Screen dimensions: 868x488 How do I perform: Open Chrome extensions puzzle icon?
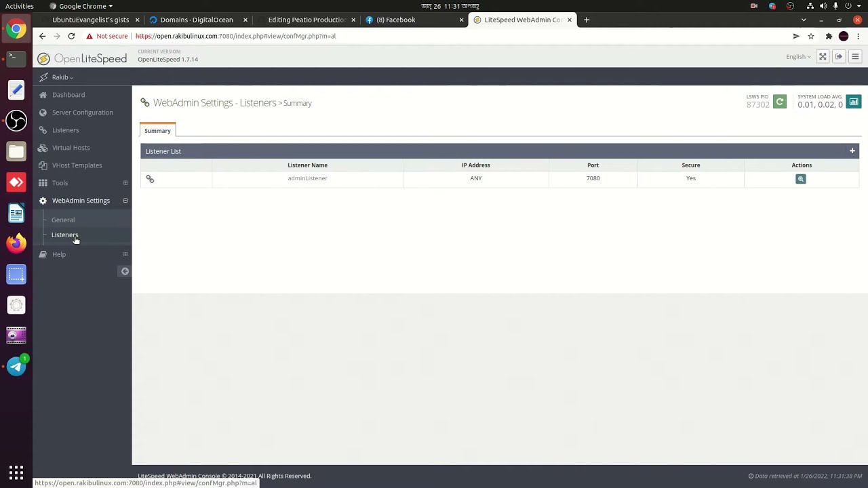click(829, 36)
